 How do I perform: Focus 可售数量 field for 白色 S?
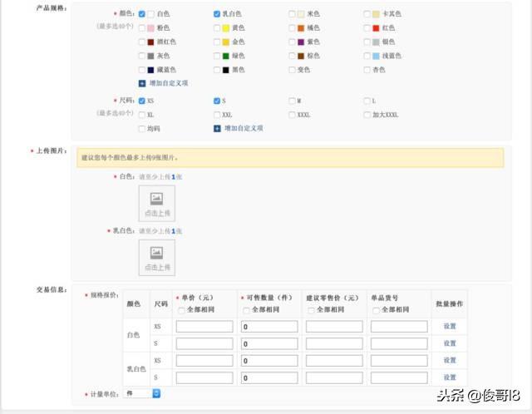click(x=269, y=343)
